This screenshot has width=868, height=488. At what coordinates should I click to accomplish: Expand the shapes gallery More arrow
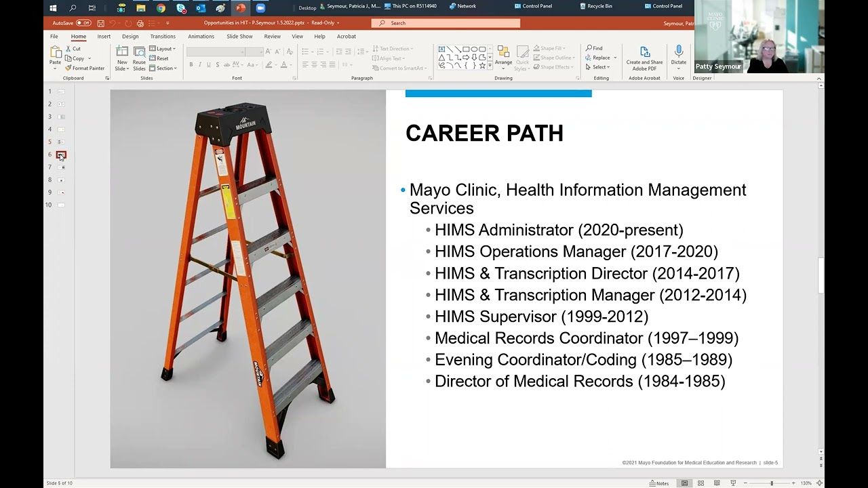[490, 66]
